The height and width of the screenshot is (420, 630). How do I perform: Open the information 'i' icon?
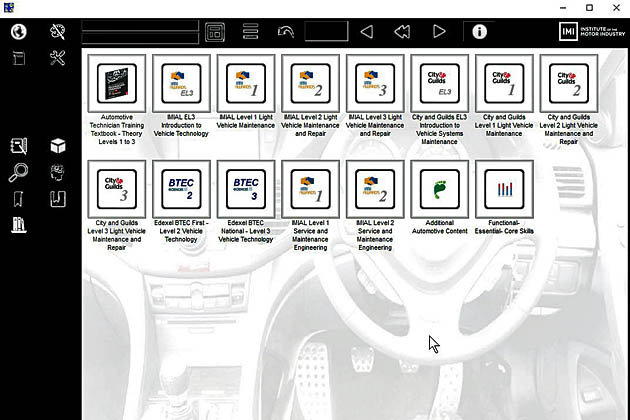(479, 32)
